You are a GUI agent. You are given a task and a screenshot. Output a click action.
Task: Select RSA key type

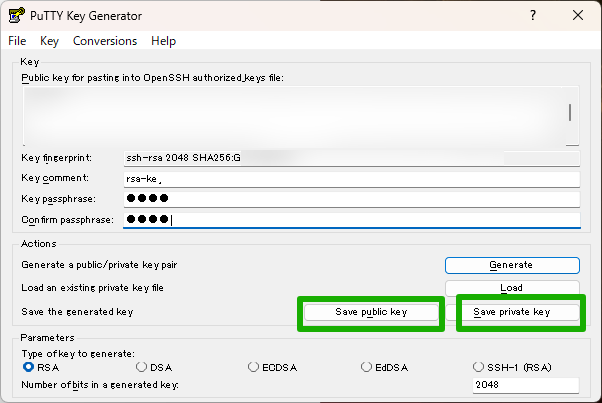(x=29, y=367)
